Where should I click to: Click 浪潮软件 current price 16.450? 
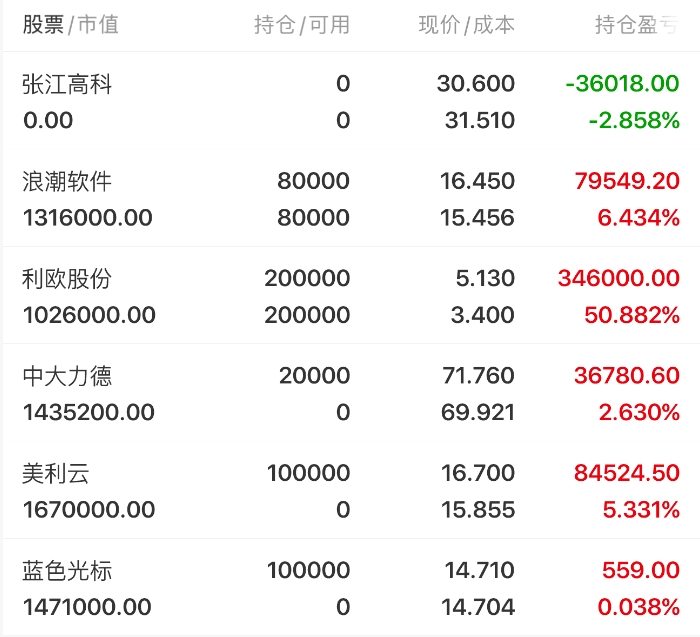click(477, 181)
